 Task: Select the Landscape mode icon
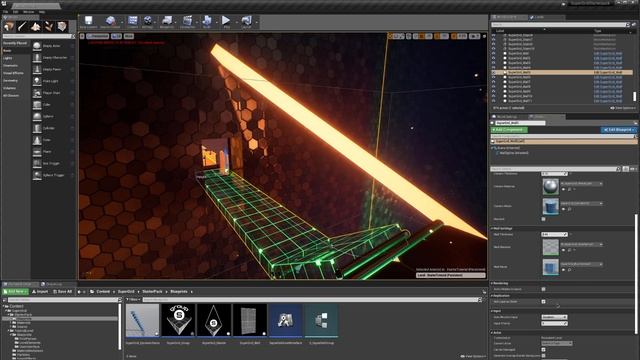(x=36, y=27)
